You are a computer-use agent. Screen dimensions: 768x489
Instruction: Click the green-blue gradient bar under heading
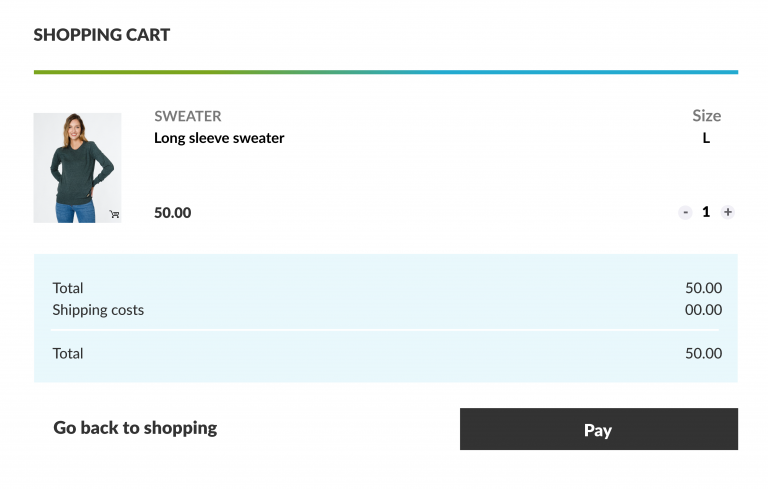[386, 72]
